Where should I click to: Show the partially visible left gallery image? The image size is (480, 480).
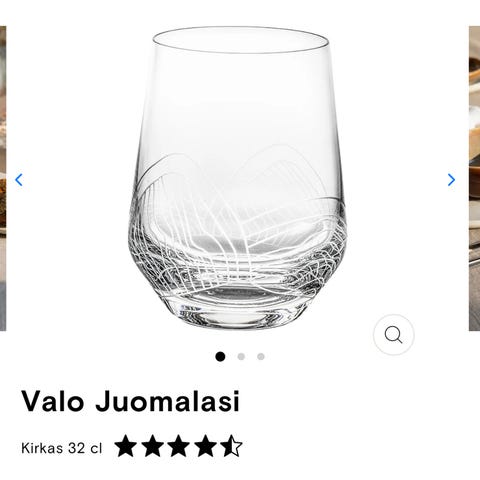point(3,178)
